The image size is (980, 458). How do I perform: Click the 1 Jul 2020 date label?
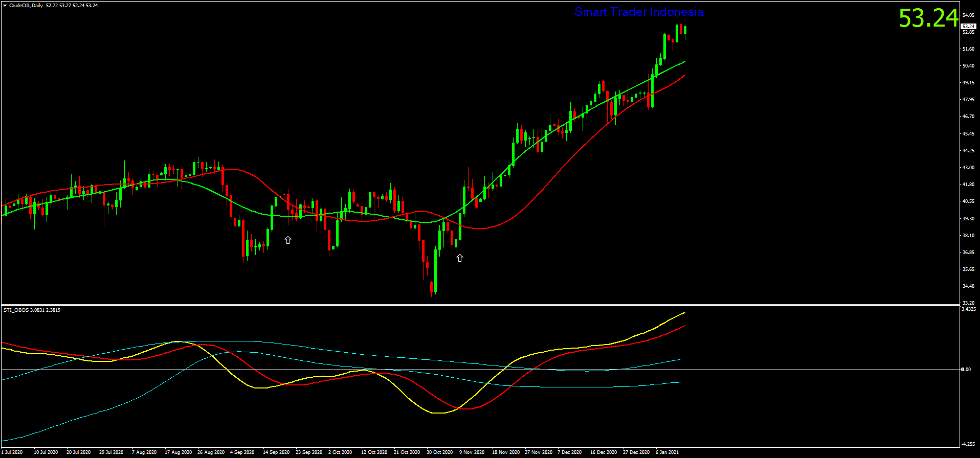12,452
